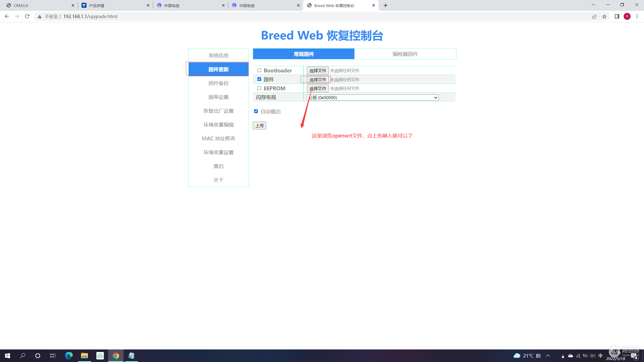Choose a file for Bootloader
Image resolution: width=644 pixels, height=362 pixels.
pos(317,71)
